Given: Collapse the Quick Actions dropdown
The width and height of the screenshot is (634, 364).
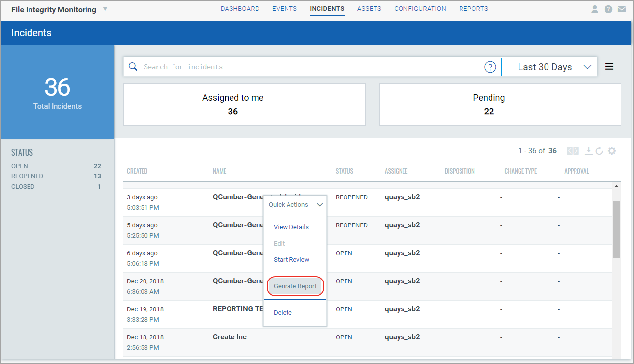Looking at the screenshot, I should pyautogui.click(x=295, y=205).
